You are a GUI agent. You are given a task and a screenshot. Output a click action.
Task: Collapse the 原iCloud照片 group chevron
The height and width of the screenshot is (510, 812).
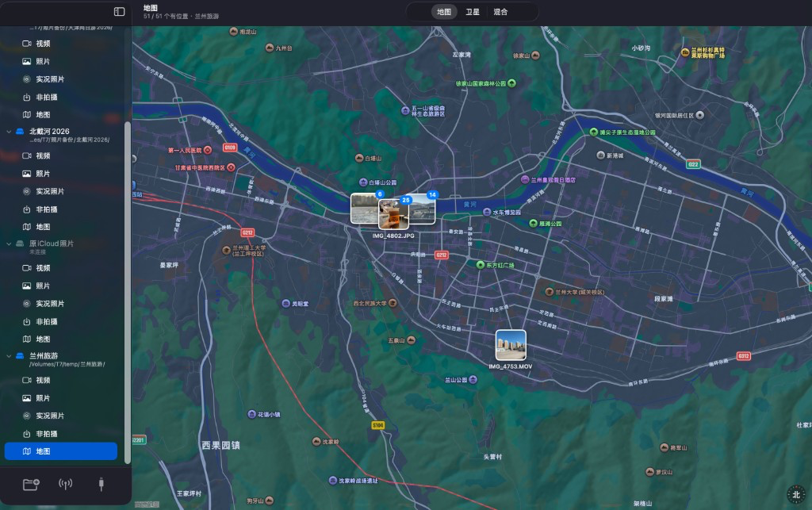9,243
